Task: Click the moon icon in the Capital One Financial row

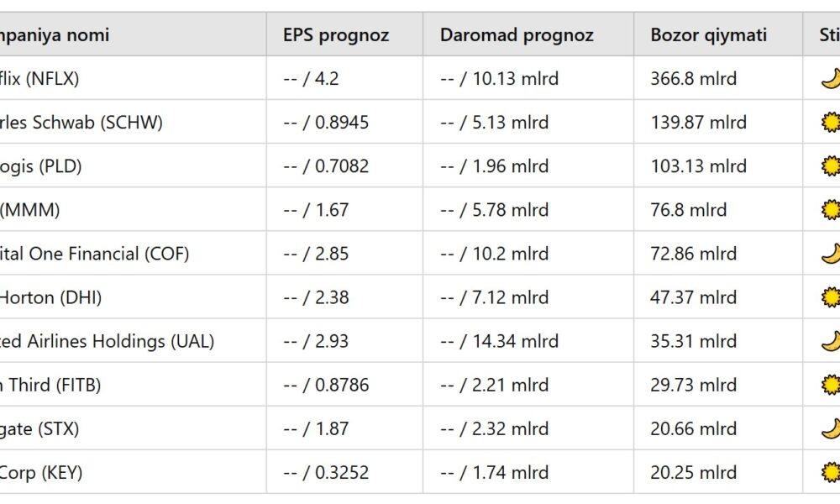Action: (x=830, y=254)
